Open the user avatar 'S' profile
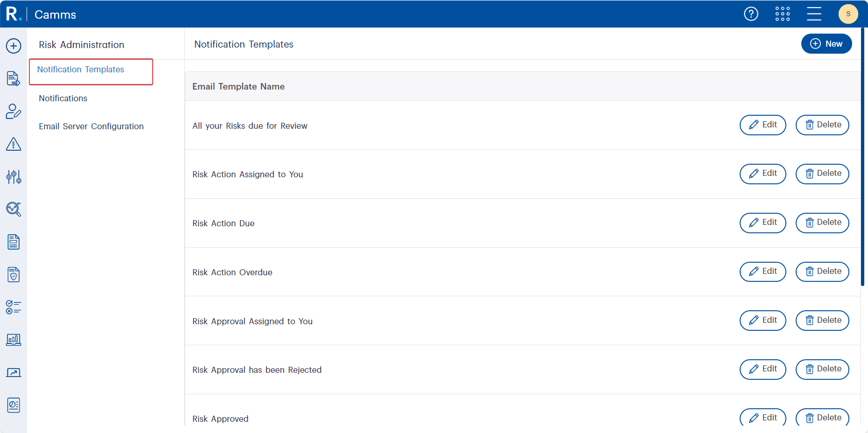The height and width of the screenshot is (433, 868). coord(848,14)
